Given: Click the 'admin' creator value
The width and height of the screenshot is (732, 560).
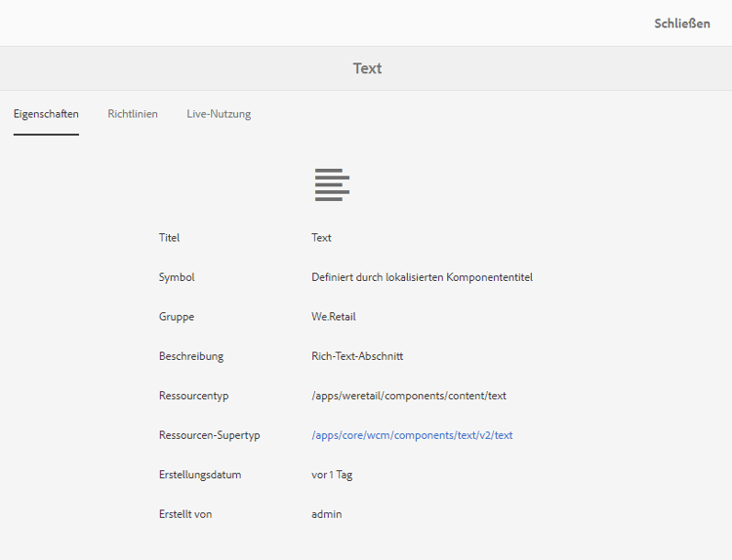Looking at the screenshot, I should point(326,514).
